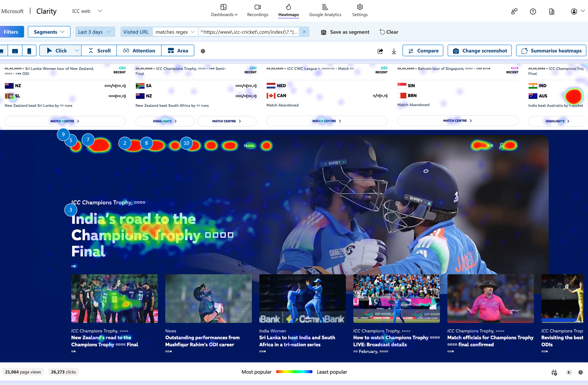Click the Visited URL regex input field

click(249, 32)
